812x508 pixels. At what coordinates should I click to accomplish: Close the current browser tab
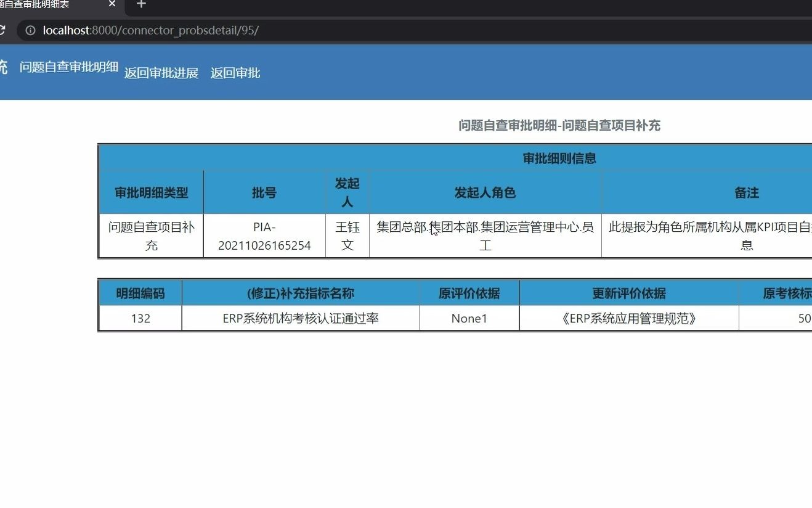[112, 4]
